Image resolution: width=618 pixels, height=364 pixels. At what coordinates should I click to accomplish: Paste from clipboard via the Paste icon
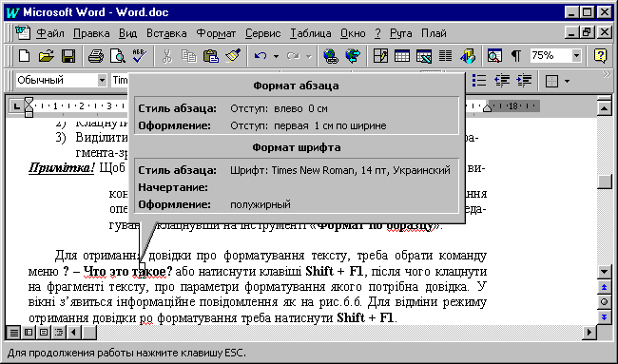point(211,56)
